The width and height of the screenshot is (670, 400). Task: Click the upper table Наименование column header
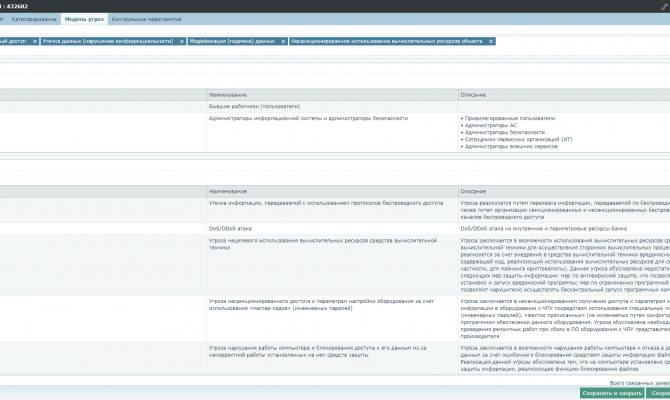pyautogui.click(x=332, y=95)
